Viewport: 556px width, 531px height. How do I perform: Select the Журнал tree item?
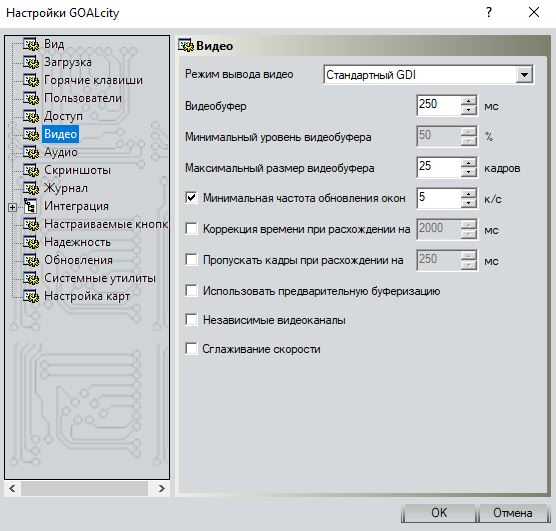pyautogui.click(x=66, y=188)
